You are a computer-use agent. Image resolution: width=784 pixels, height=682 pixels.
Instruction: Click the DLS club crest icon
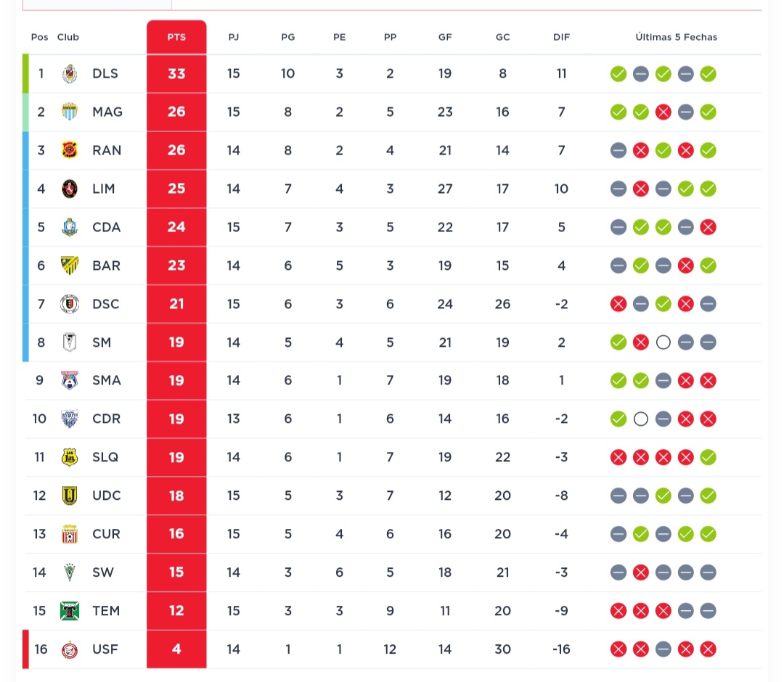coord(70,73)
